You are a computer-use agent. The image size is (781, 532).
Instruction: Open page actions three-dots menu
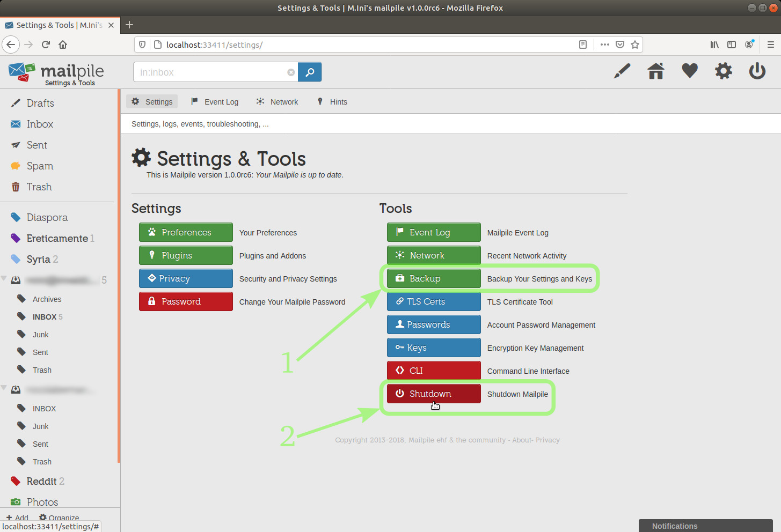tap(605, 45)
